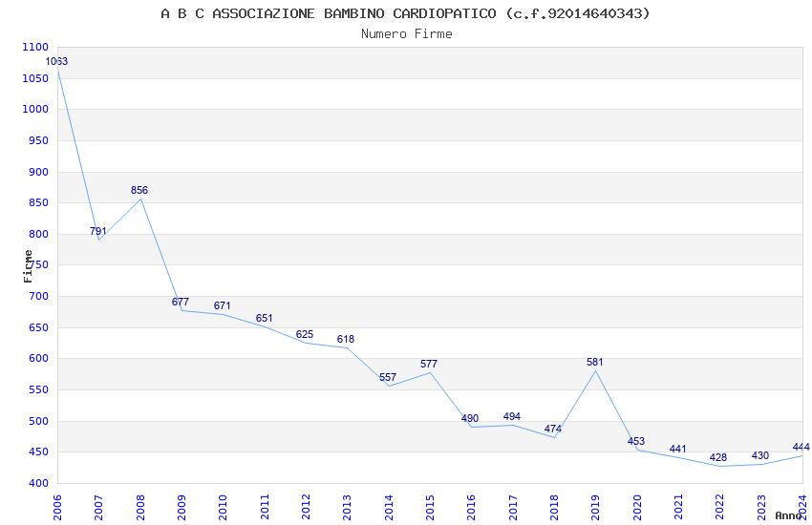Click the x-axis year 2018

coord(554,507)
